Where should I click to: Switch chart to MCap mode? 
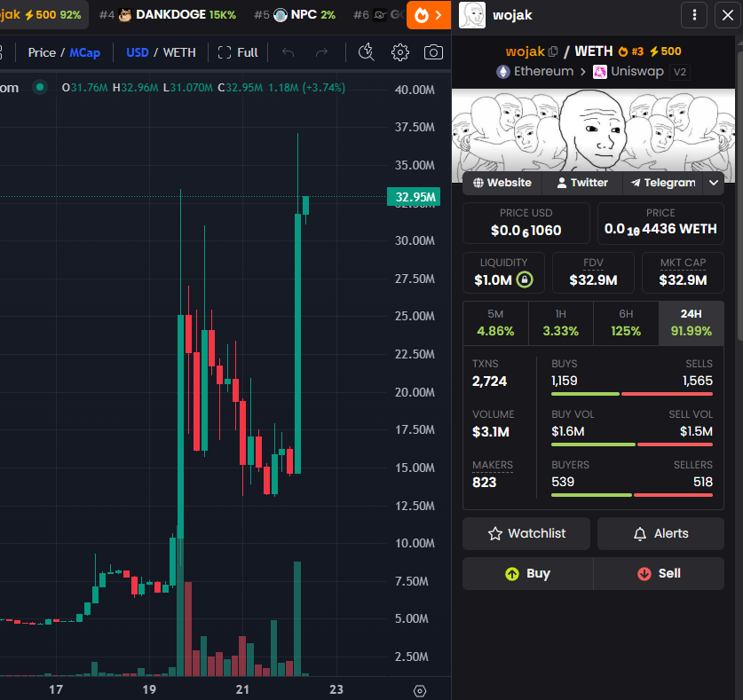[85, 52]
